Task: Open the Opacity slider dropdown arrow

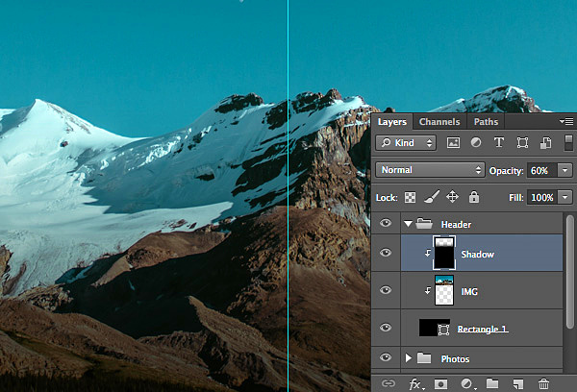Action: point(566,170)
